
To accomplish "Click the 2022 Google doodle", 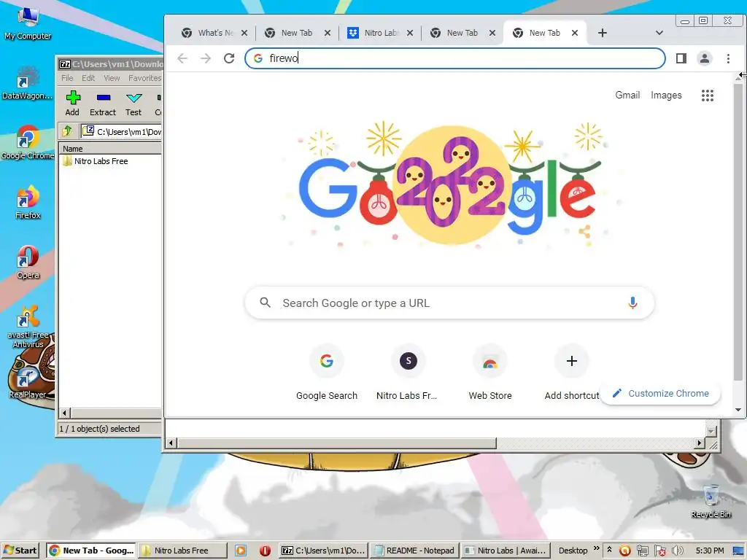I will (x=449, y=184).
